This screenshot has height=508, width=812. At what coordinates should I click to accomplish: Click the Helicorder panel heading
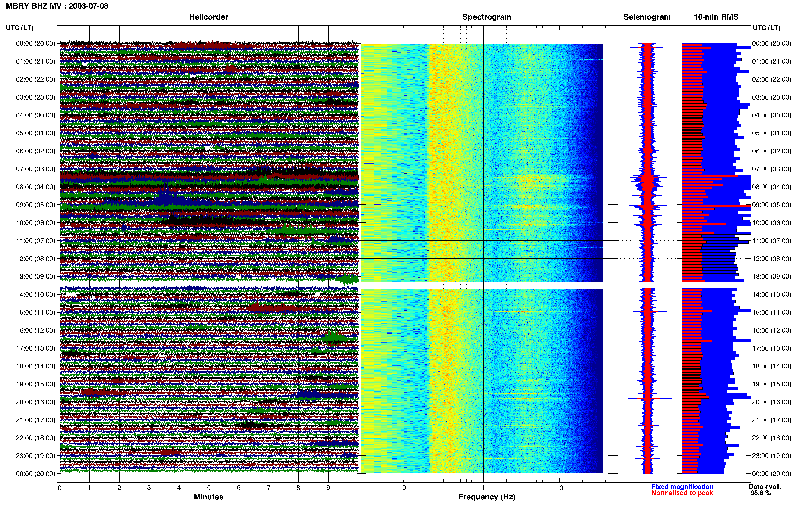[x=209, y=17]
